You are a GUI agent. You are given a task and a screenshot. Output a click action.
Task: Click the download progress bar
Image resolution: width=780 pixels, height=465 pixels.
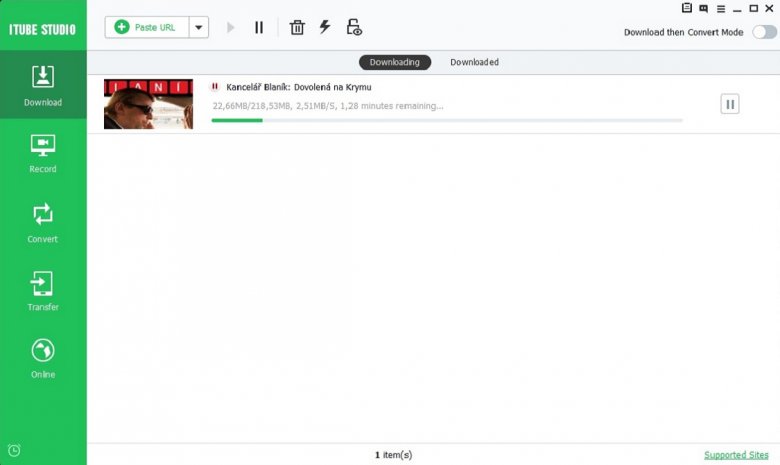(x=447, y=120)
